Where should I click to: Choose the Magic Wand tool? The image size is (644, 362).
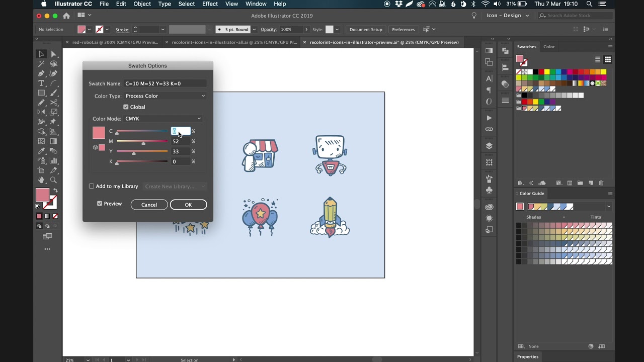tap(41, 64)
